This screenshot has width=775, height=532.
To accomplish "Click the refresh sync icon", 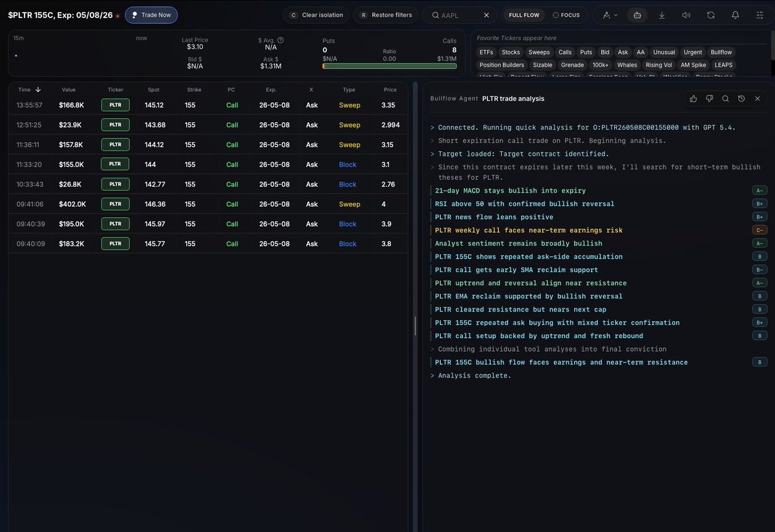I will [711, 16].
